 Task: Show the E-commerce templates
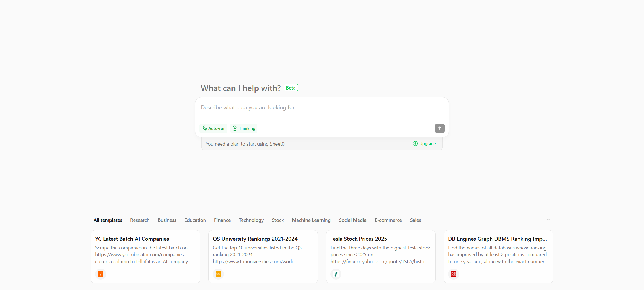coord(388,220)
